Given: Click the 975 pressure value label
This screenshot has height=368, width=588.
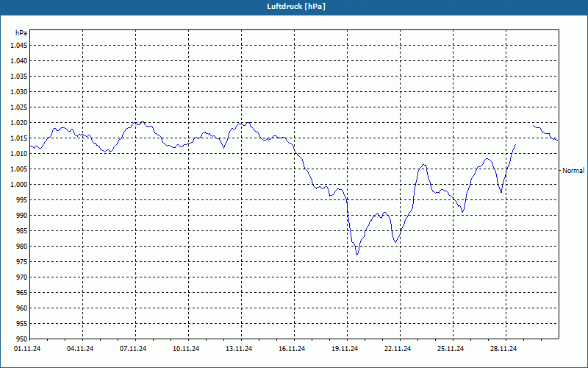Looking at the screenshot, I should tap(22, 262).
